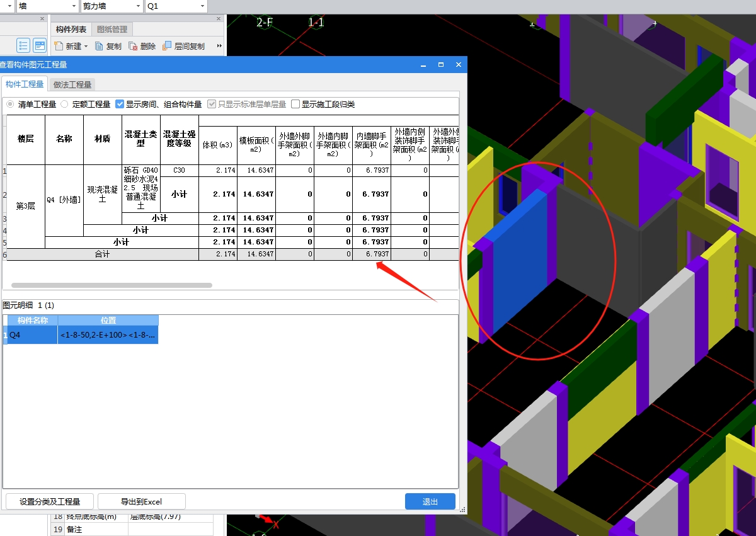
Task: Click the panel view icon beside the list view
Action: (x=40, y=45)
